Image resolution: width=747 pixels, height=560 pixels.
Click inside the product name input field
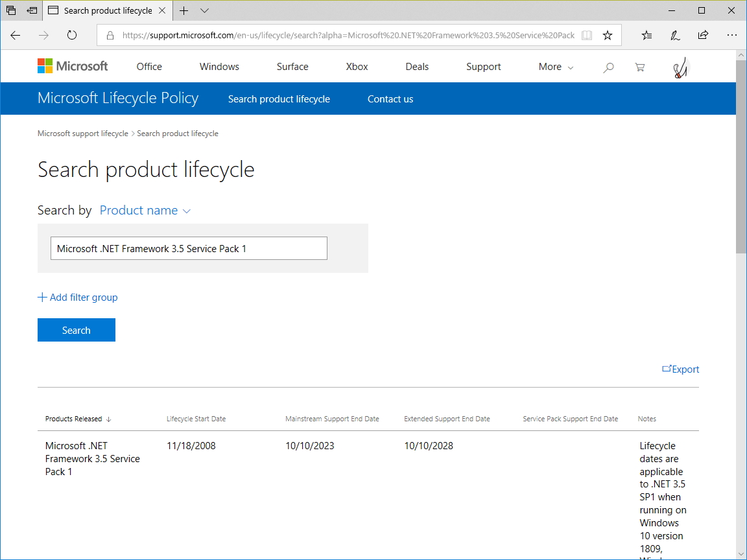click(188, 248)
